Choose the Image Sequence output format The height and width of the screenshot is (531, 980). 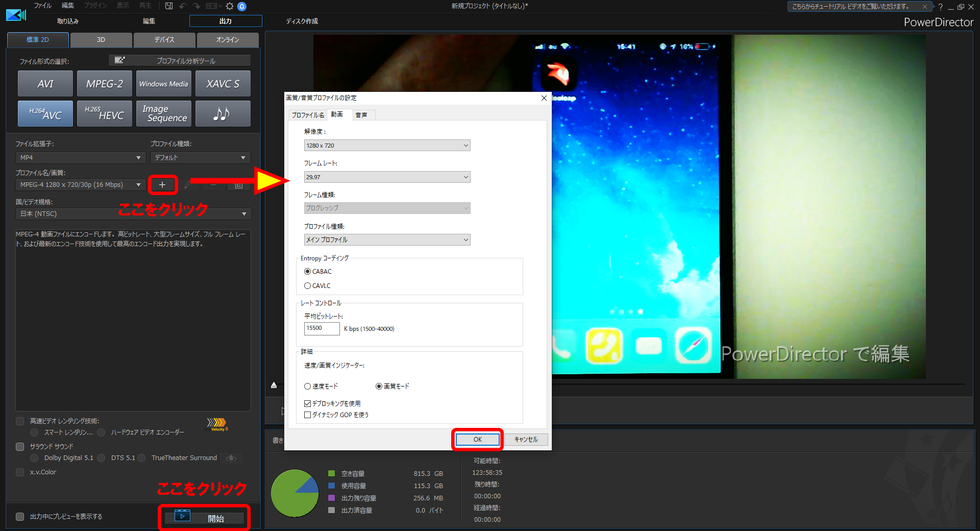pos(163,113)
